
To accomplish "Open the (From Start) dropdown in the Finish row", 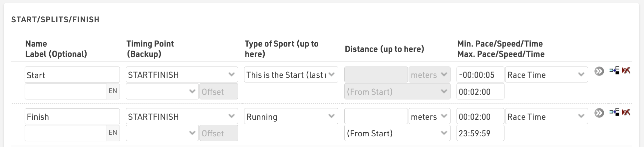I will pos(397,133).
